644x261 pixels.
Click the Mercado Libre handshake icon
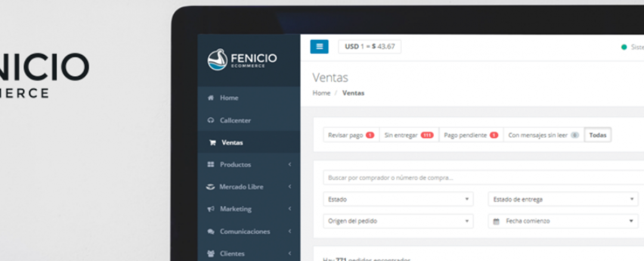coord(210,187)
